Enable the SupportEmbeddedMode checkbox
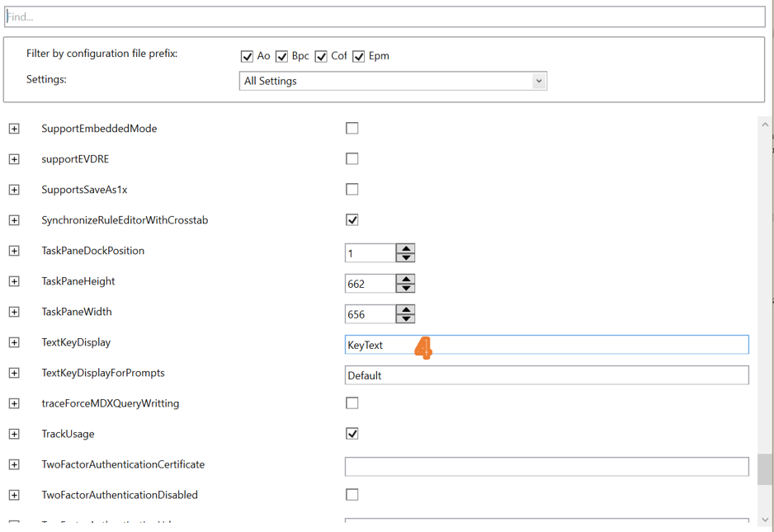This screenshot has width=774, height=532. point(352,129)
